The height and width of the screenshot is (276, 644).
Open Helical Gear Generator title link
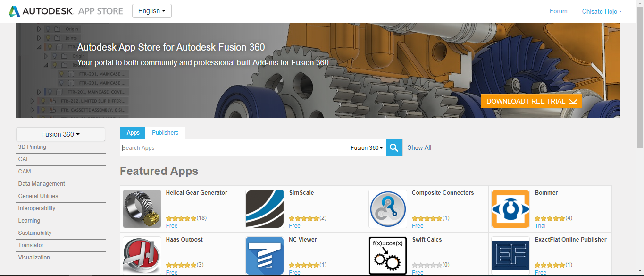[197, 193]
